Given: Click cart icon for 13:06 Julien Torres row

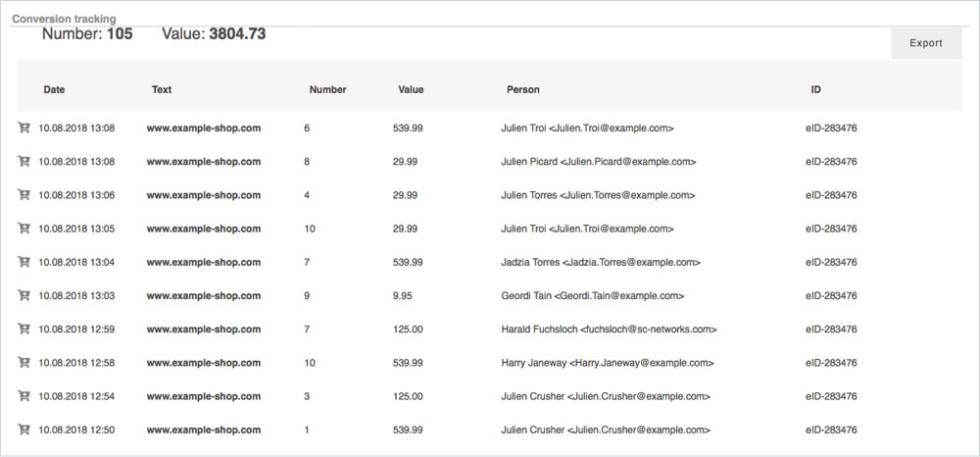Looking at the screenshot, I should coord(24,195).
